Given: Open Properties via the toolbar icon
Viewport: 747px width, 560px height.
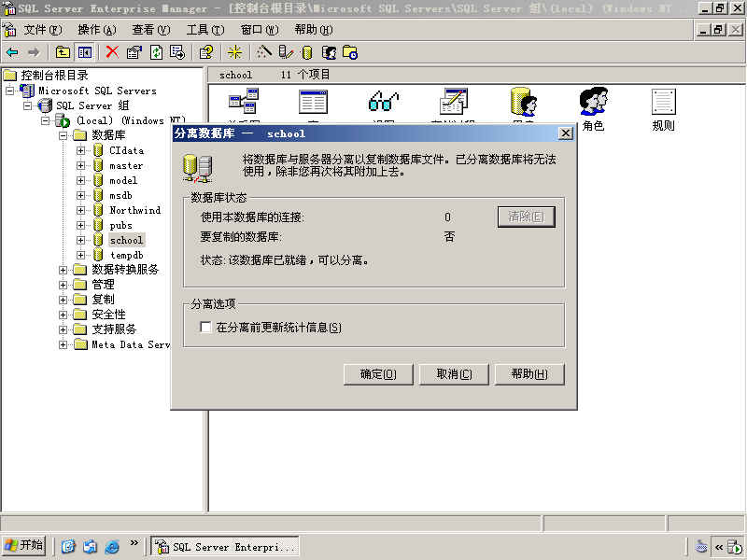Looking at the screenshot, I should [x=134, y=52].
